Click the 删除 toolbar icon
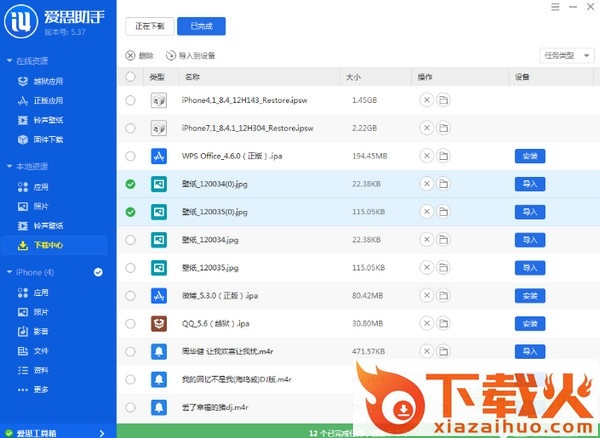Viewport: 600px width, 438px height. [140, 55]
